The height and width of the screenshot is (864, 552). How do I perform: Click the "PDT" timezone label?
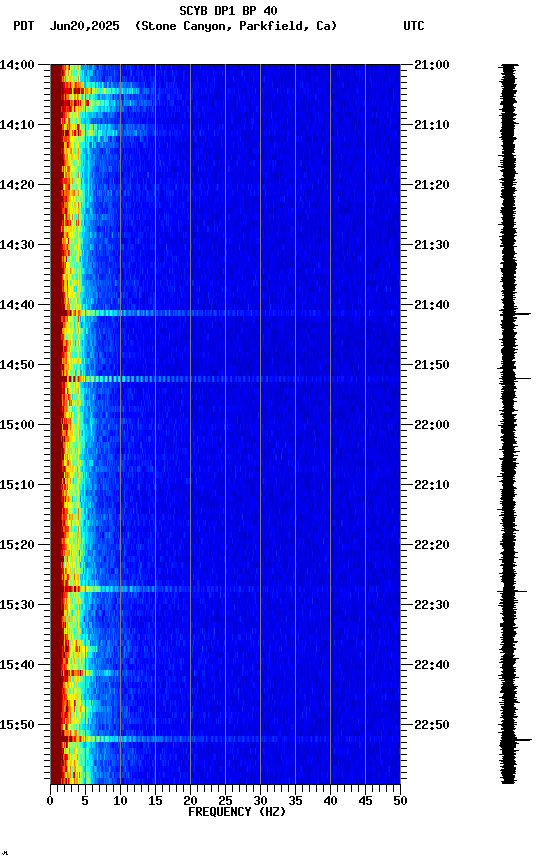pyautogui.click(x=24, y=26)
